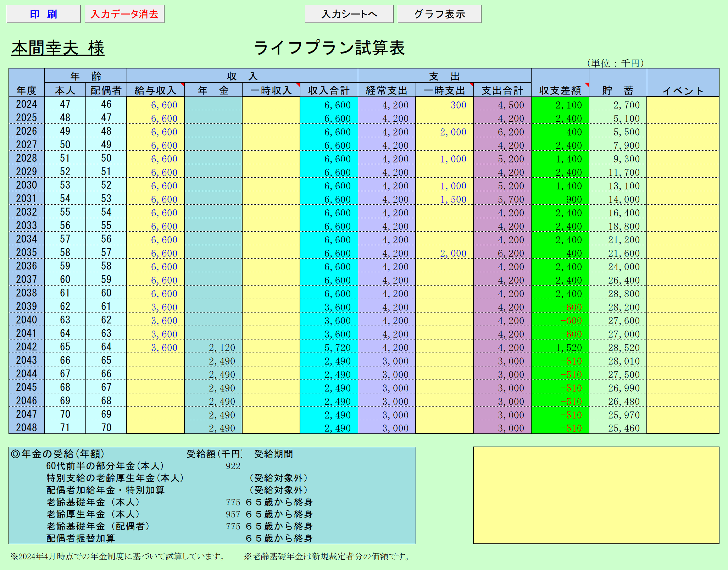Click the large yellow memo box
The image size is (728, 570).
[x=596, y=495]
